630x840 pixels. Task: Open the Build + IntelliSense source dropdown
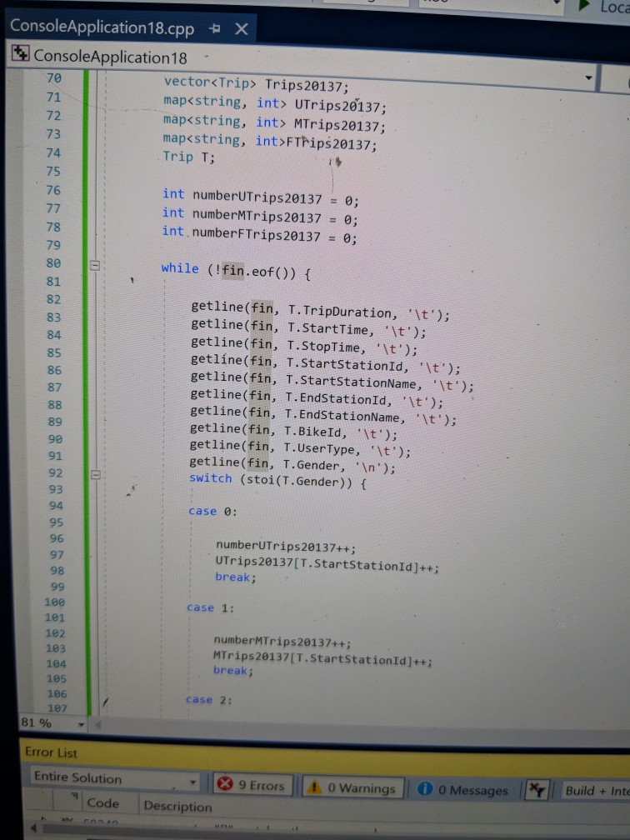[x=595, y=791]
